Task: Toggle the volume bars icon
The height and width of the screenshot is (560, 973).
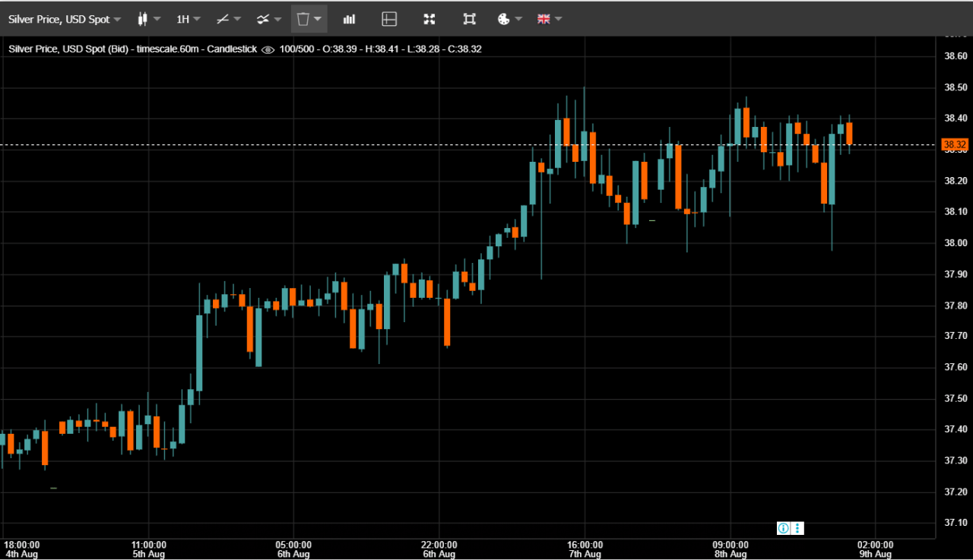Action: 349,19
